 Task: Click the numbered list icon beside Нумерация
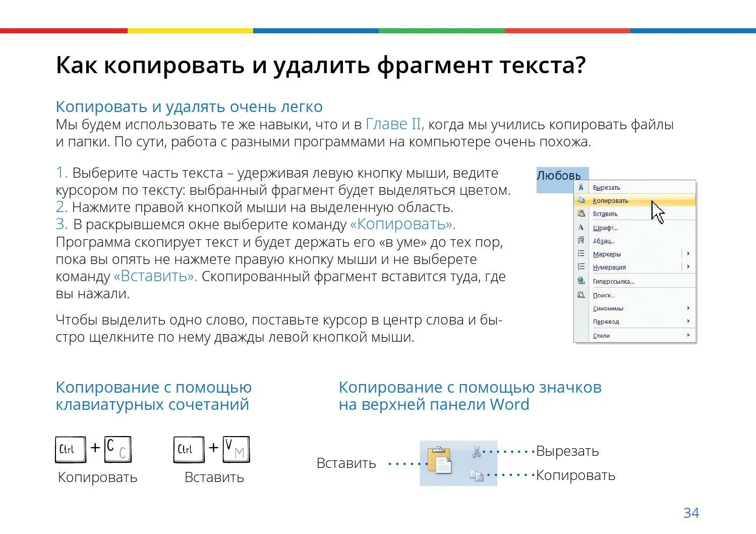(581, 267)
